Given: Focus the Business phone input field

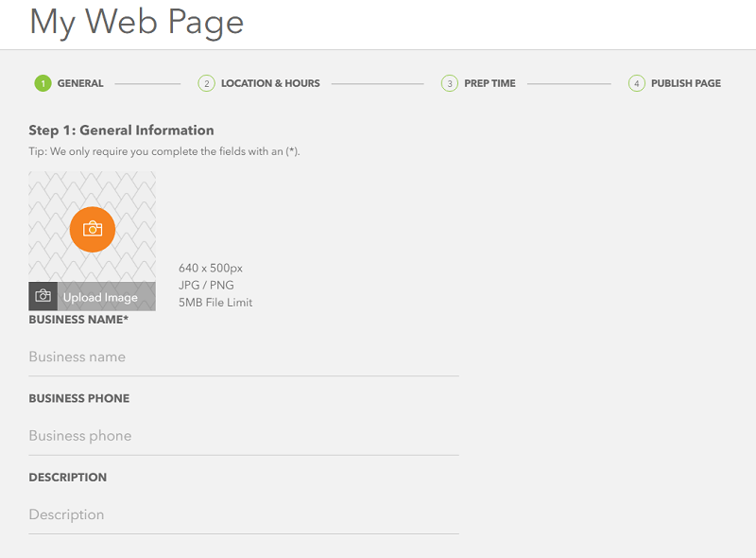Looking at the screenshot, I should click(x=244, y=436).
